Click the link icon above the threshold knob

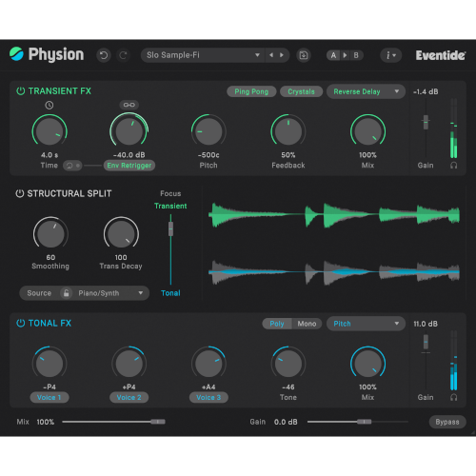pyautogui.click(x=129, y=105)
